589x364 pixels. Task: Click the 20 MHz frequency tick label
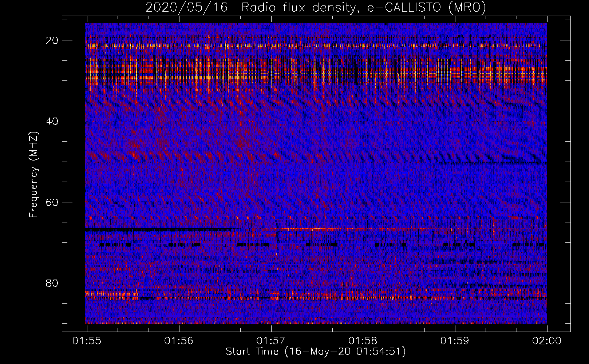[52, 40]
